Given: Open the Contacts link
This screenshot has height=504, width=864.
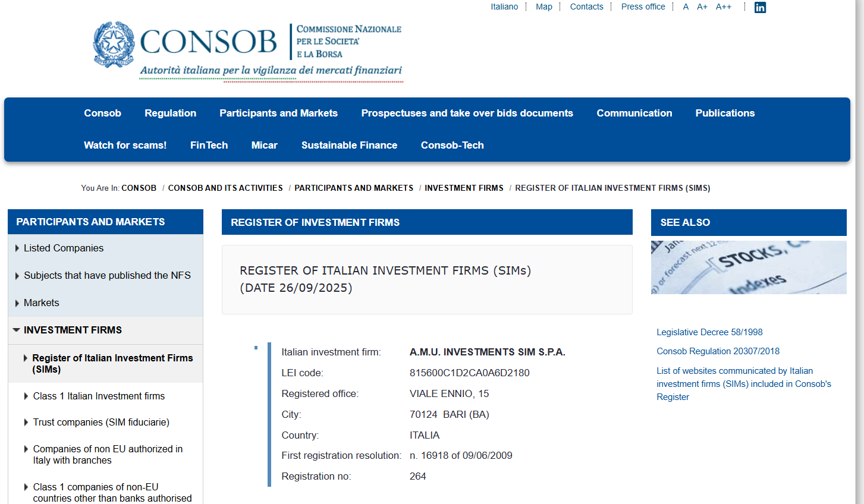Looking at the screenshot, I should [586, 7].
